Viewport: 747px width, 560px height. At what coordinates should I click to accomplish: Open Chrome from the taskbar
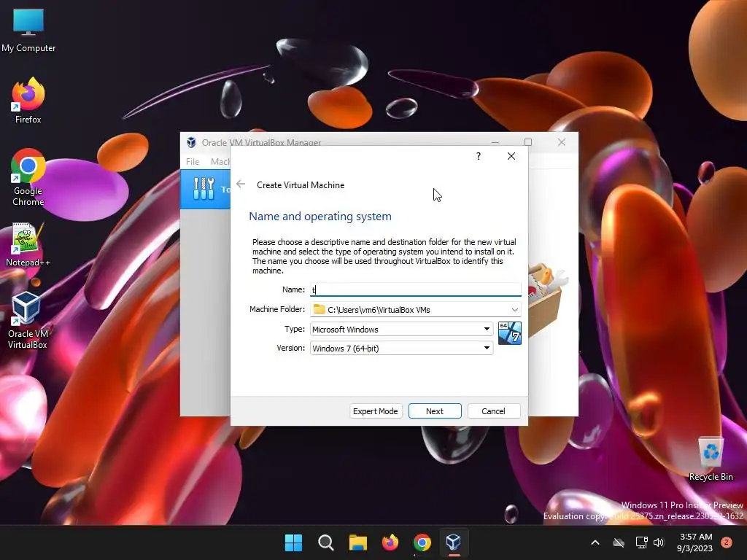pos(422,542)
